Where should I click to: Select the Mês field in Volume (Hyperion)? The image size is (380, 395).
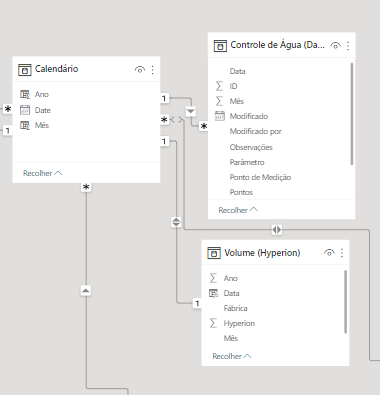231,338
